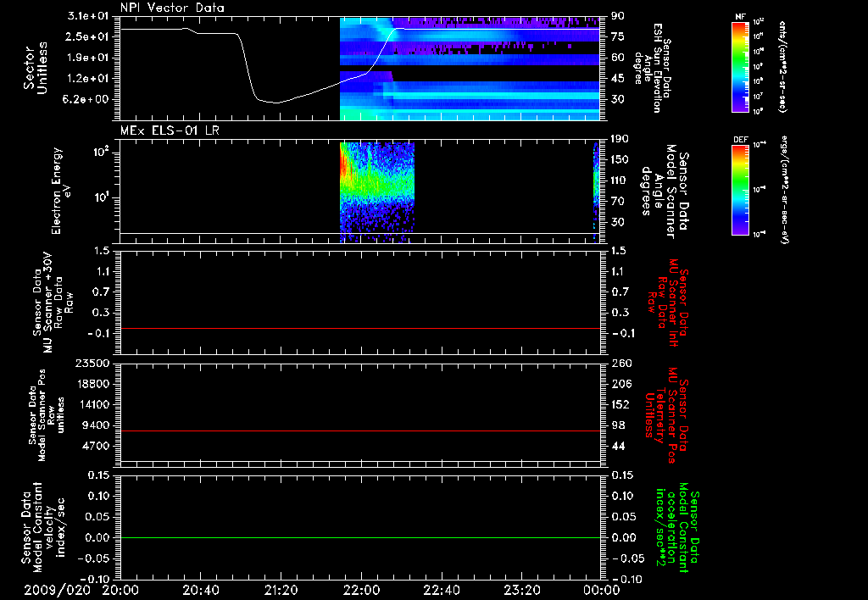Viewport: 868px width, 600px height.
Task: Click the small ELS data burst near 00:00
Action: click(596, 191)
